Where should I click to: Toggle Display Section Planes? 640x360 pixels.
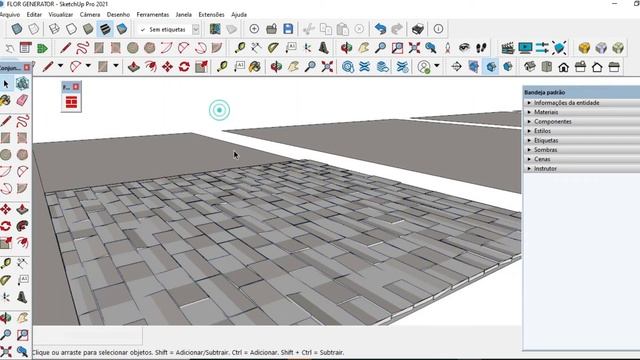473,67
